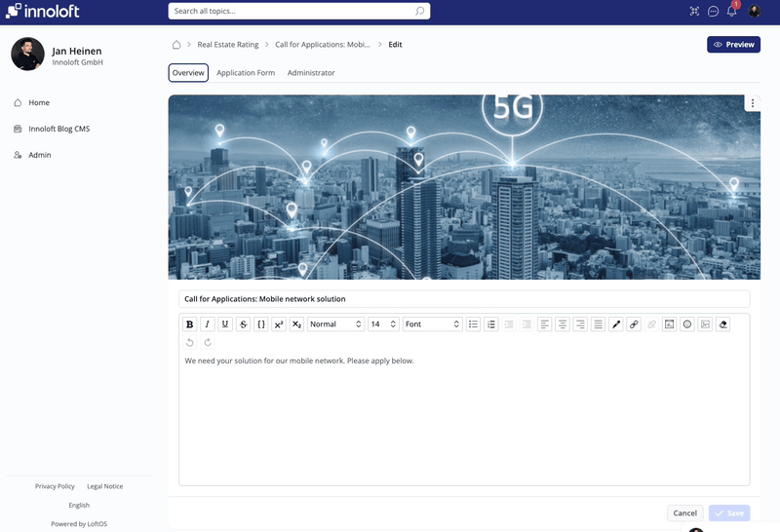Open the banner image three-dot menu
The height and width of the screenshot is (532, 780).
click(752, 103)
